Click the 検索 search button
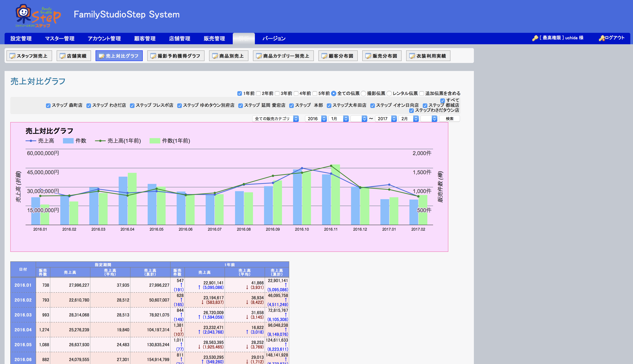The width and height of the screenshot is (633, 364). click(x=449, y=119)
